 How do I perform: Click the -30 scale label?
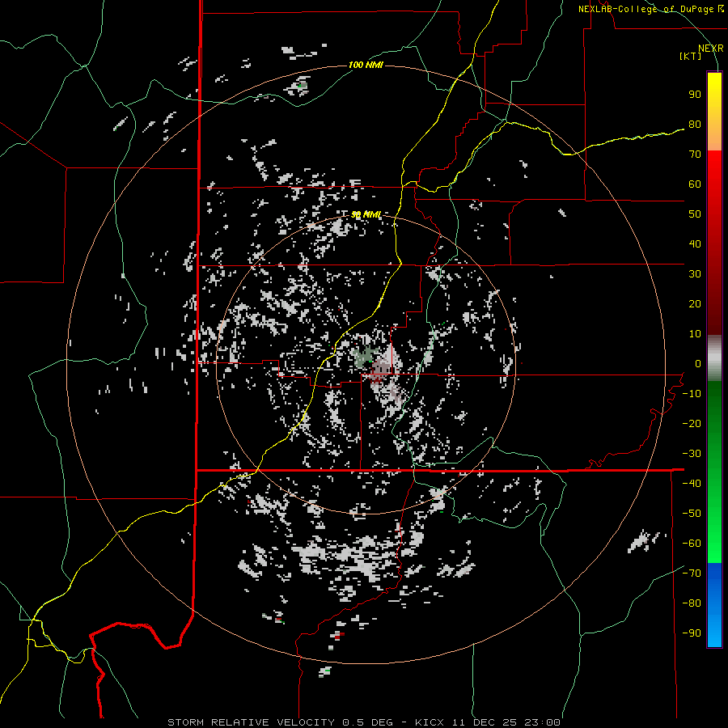[692, 454]
